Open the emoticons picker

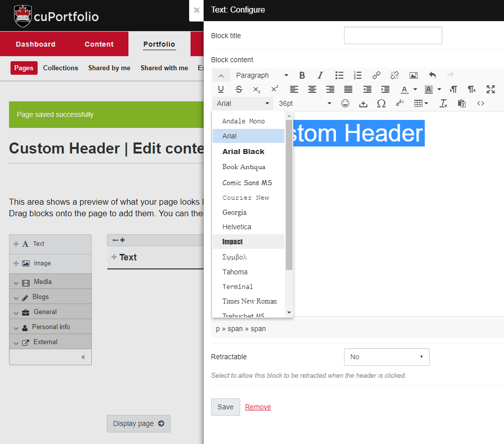tap(345, 103)
